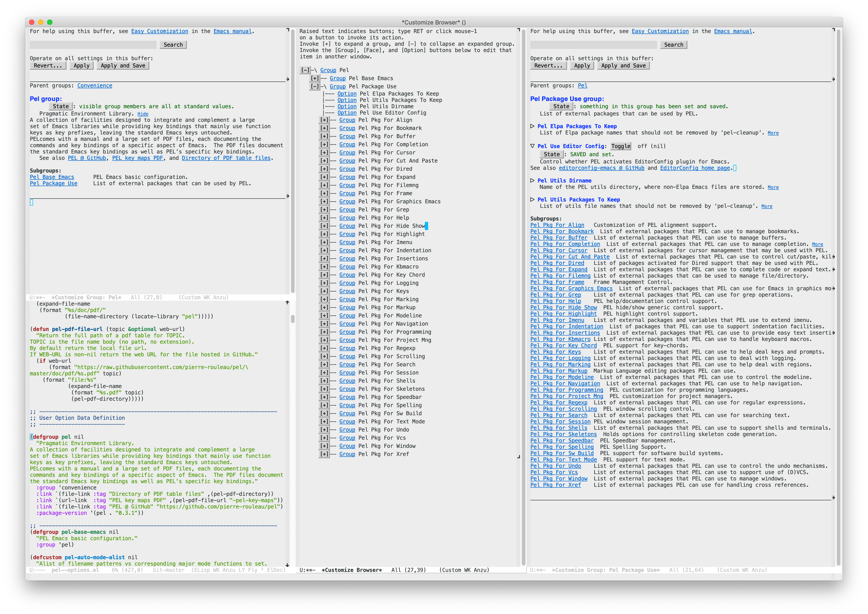Open Pel Base Emacs subgroup link in left buffer
Image resolution: width=868 pixels, height=614 pixels.
click(x=52, y=177)
